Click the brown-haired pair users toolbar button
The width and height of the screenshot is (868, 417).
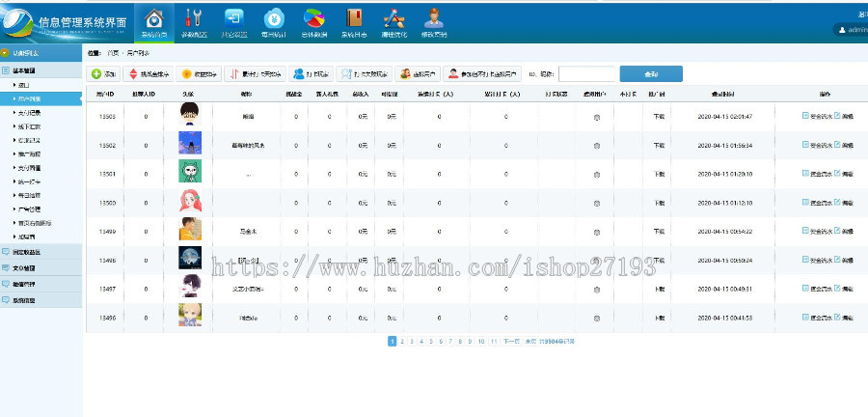tap(418, 74)
